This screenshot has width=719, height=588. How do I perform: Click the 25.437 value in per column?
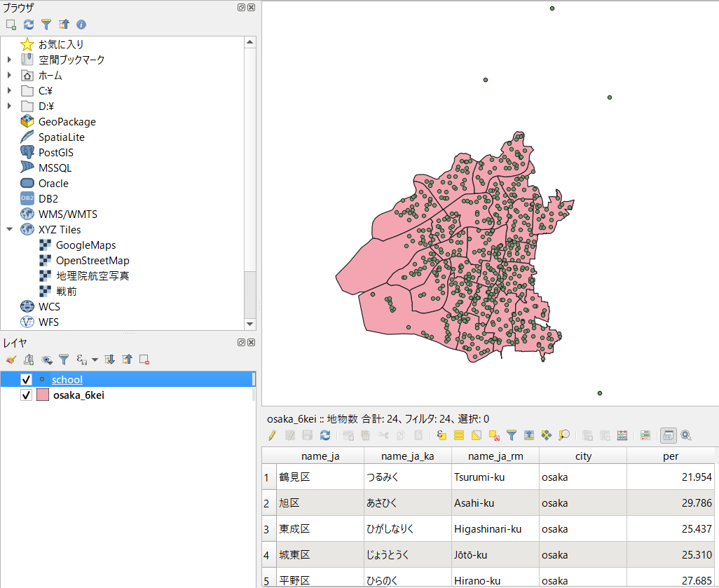(x=671, y=529)
